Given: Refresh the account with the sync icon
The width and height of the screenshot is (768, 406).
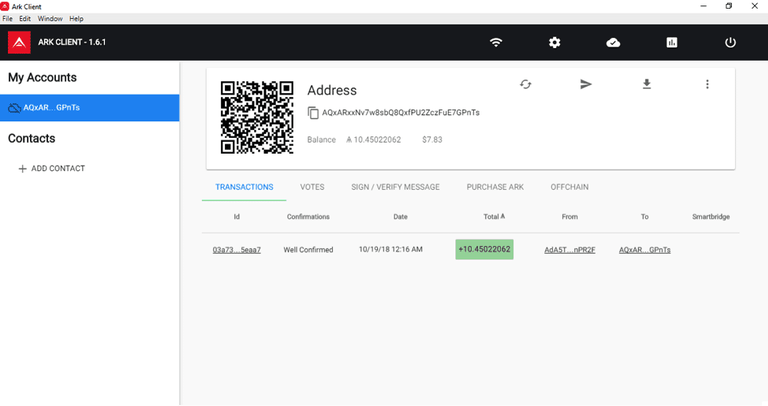Looking at the screenshot, I should tap(526, 84).
